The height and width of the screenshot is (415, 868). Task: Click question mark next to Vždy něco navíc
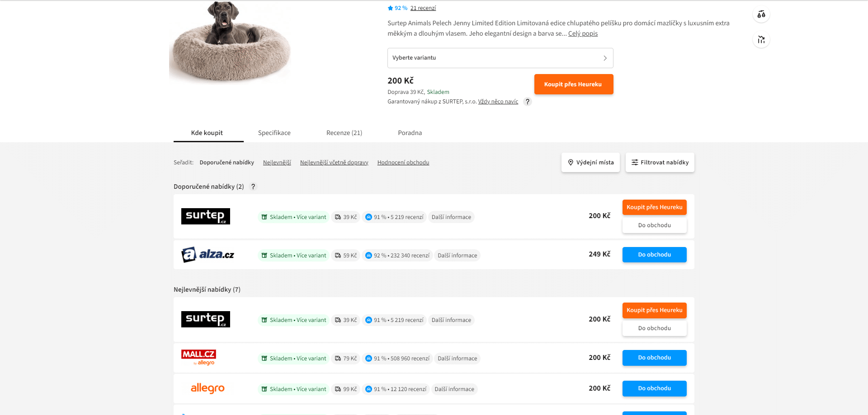tap(527, 102)
